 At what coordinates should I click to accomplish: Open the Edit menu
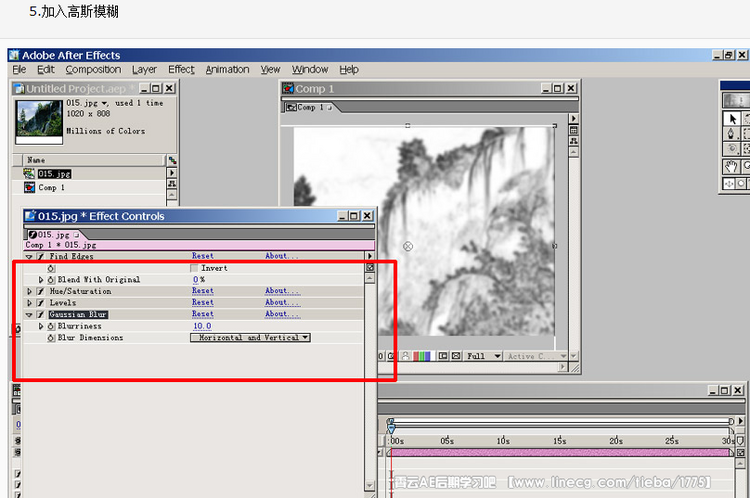[x=46, y=69]
